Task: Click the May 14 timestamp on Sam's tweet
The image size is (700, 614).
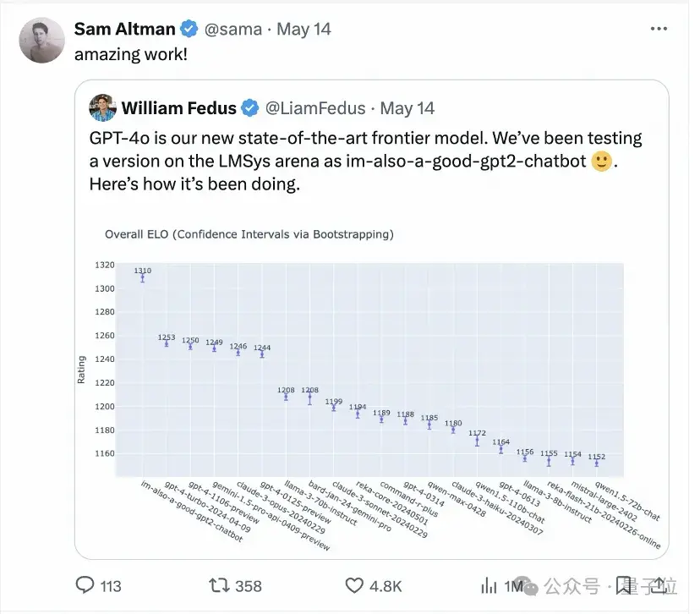Action: [x=304, y=30]
